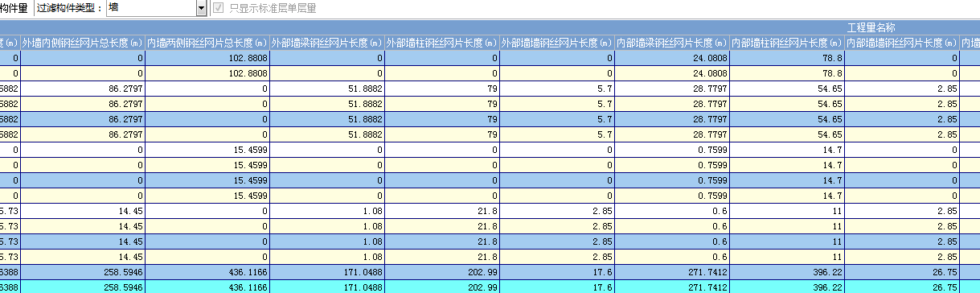Viewport: 980px width, 293px height.
Task: Select the 外部墙墙钢丝网片长度(m) column header
Action: pyautogui.click(x=557, y=43)
